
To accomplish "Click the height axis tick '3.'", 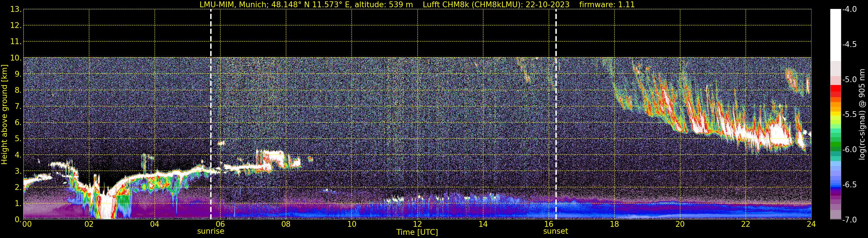I will (18, 171).
